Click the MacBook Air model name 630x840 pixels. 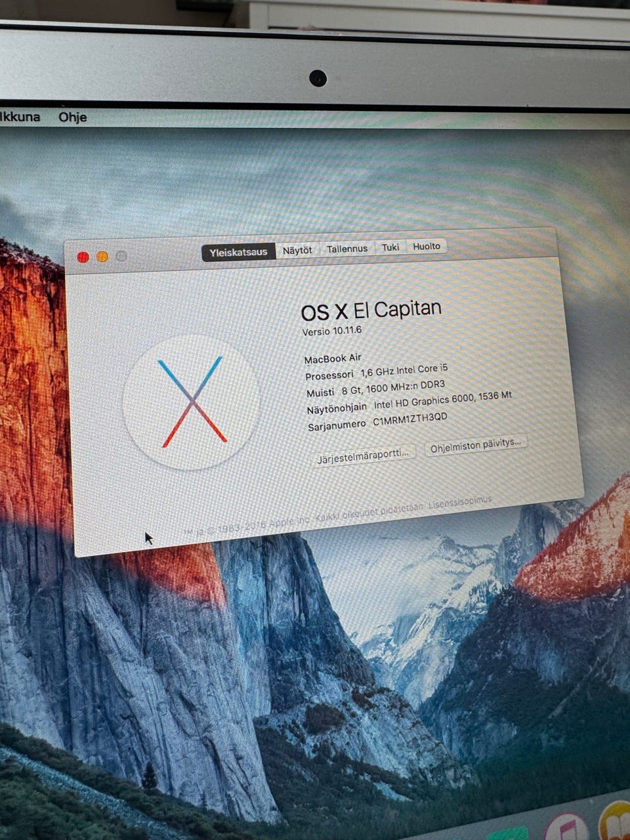pyautogui.click(x=333, y=358)
